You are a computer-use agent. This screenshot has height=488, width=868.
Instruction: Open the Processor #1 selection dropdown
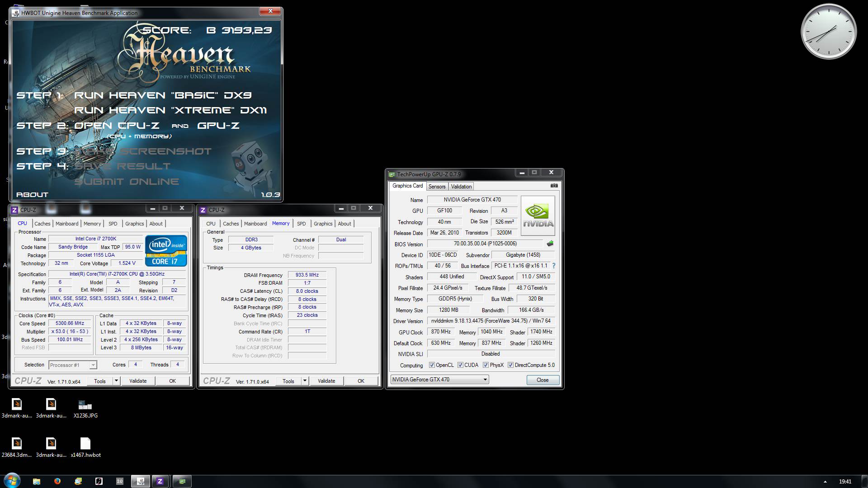click(x=73, y=365)
